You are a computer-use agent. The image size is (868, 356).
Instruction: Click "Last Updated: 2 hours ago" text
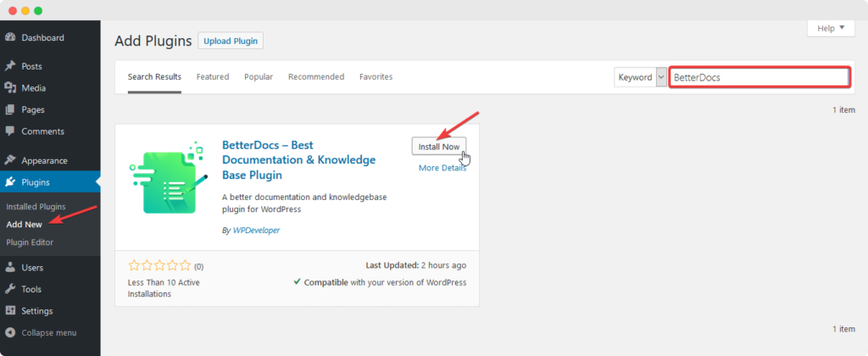pos(416,266)
